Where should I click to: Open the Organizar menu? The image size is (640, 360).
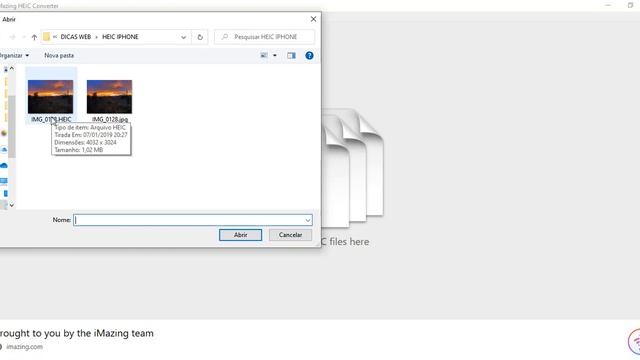point(14,56)
